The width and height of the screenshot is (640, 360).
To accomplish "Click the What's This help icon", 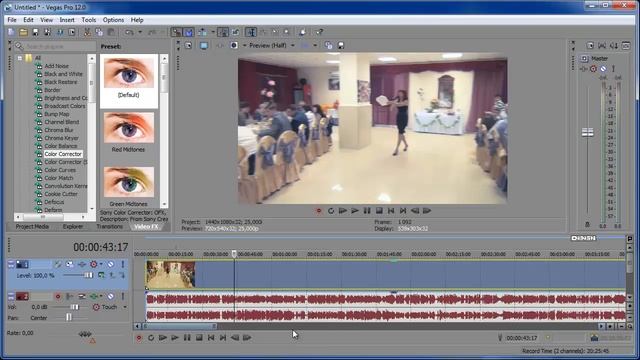I will click(x=319, y=32).
